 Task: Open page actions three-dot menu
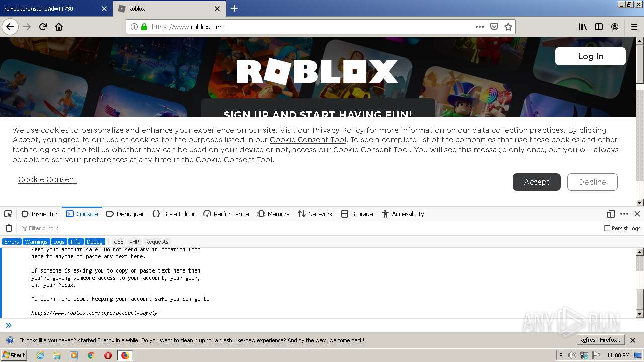click(x=480, y=27)
